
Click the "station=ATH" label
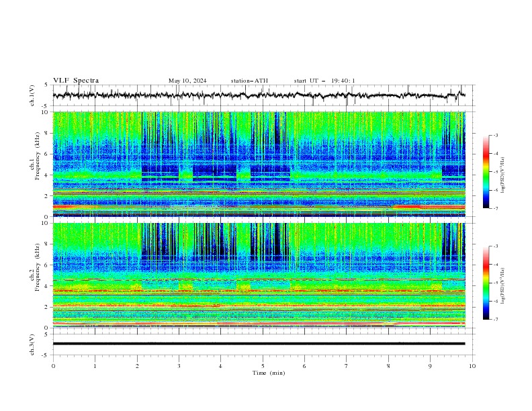tap(249, 81)
